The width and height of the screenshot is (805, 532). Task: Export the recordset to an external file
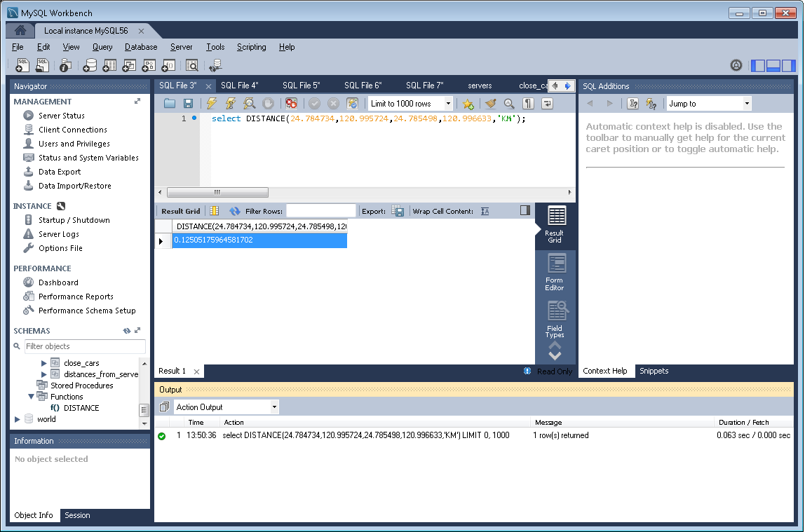click(x=398, y=211)
